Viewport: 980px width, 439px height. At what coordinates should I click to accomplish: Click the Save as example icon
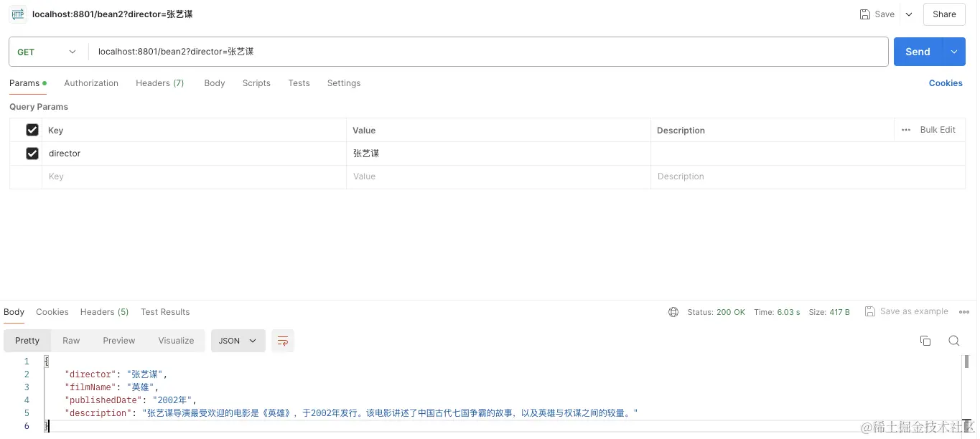tap(870, 311)
